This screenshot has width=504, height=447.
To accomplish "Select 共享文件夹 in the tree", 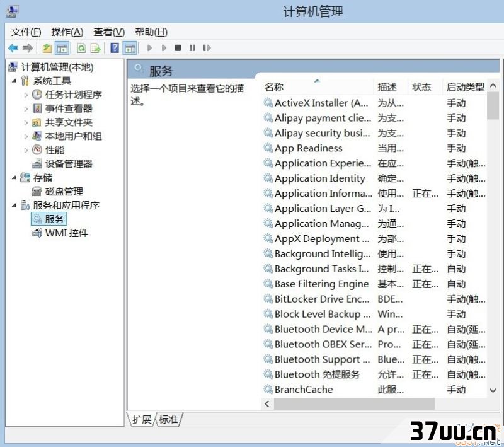I will (69, 122).
